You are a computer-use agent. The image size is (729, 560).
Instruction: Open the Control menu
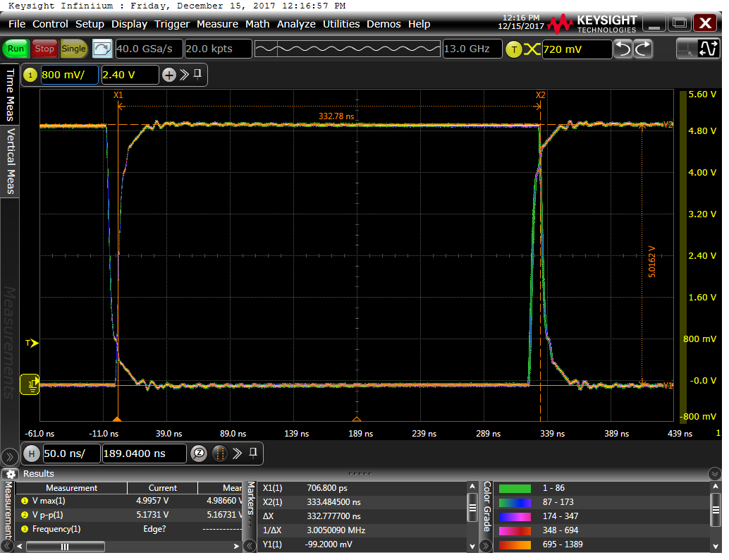50,24
